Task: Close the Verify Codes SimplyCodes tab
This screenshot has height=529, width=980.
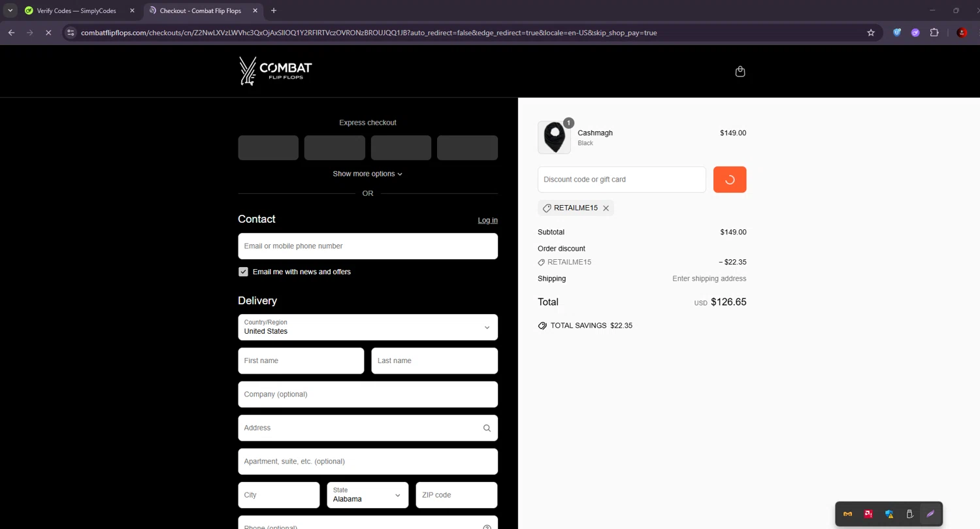Action: click(132, 10)
